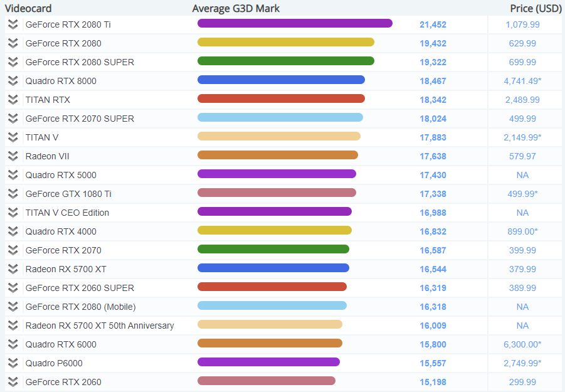Expand the GeForce RTX 2080 Ti row details
Viewport: 565px width, 392px height.
tap(13, 24)
